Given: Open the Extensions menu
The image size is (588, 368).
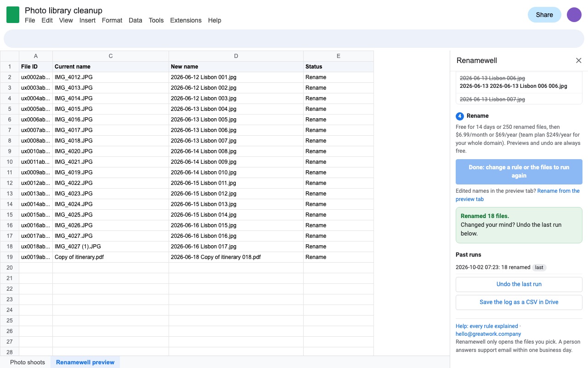Looking at the screenshot, I should coord(186,20).
